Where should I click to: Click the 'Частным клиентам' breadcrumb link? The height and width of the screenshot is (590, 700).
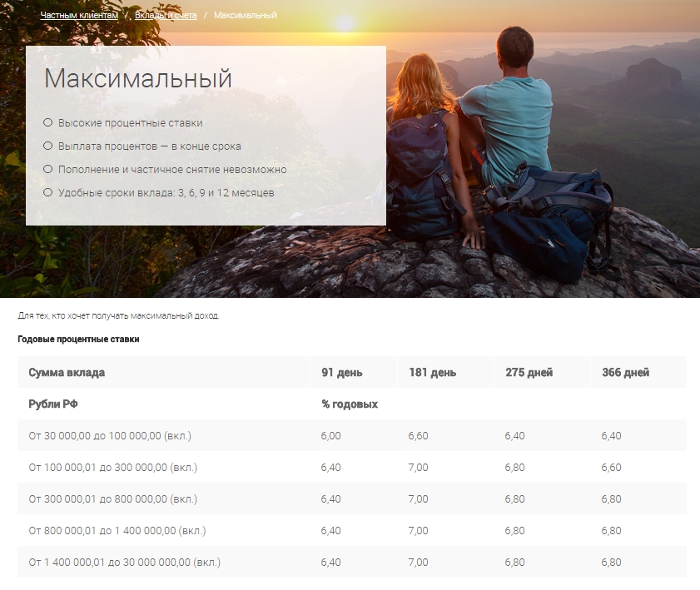(x=73, y=15)
